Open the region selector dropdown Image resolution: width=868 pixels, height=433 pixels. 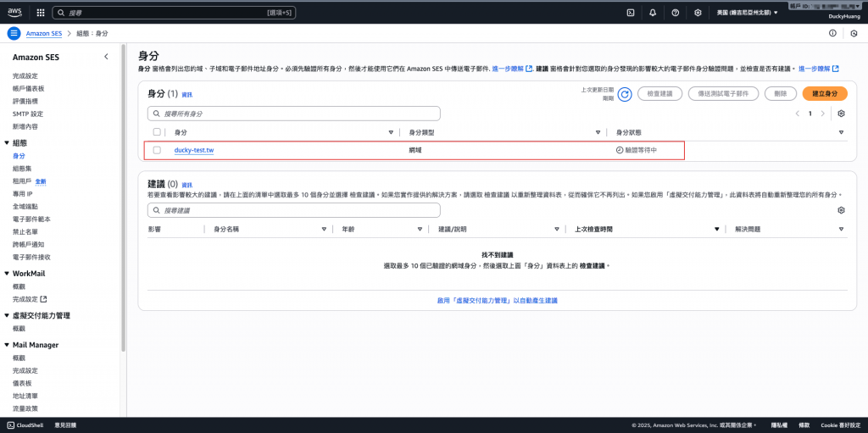point(747,12)
